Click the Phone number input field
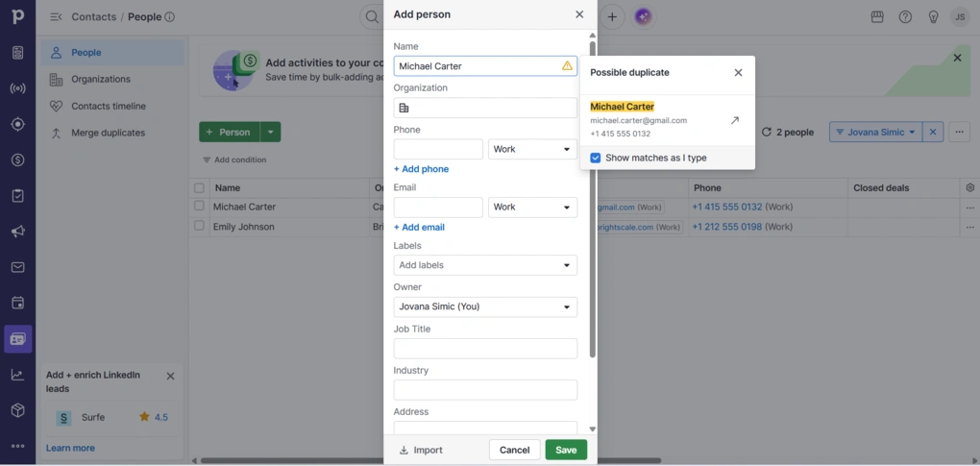 438,149
